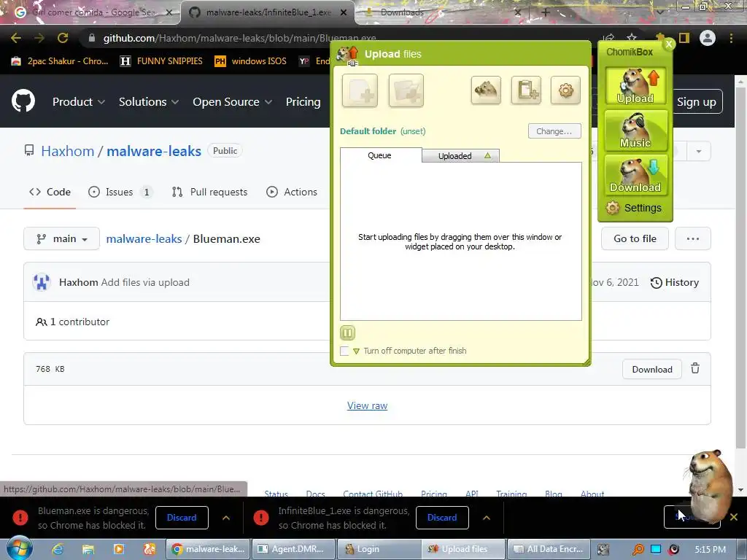The height and width of the screenshot is (560, 747).
Task: Open the main branch dropdown
Action: (x=61, y=238)
